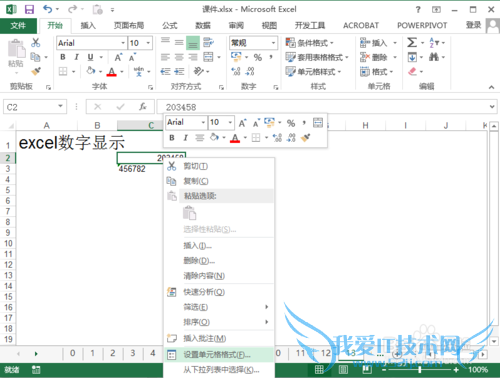Expand 筛选 Filter submenu in context menu
Image resolution: width=500 pixels, height=378 pixels.
pyautogui.click(x=219, y=307)
